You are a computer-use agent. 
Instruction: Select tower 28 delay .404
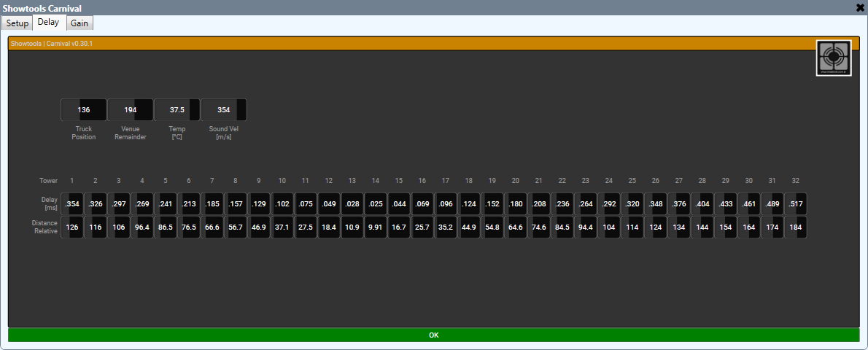click(702, 203)
